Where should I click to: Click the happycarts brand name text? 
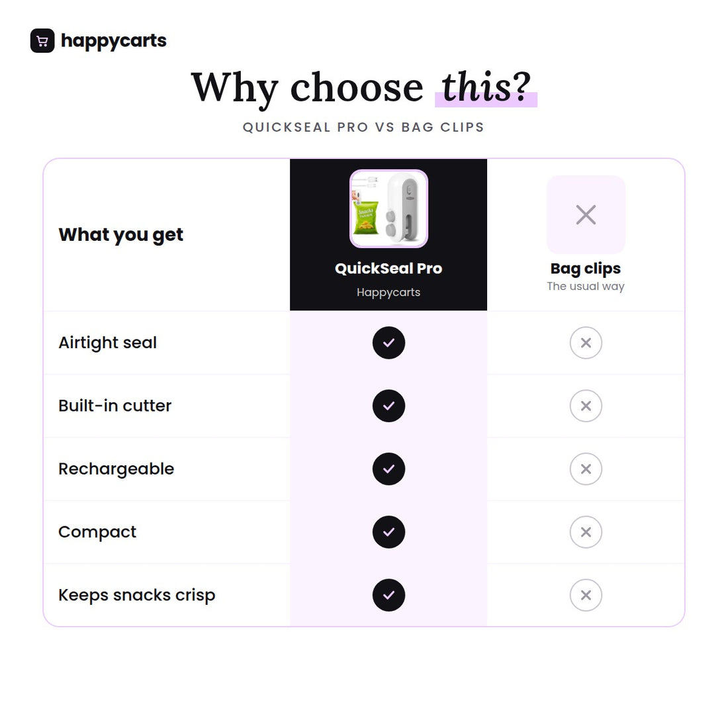[114, 41]
